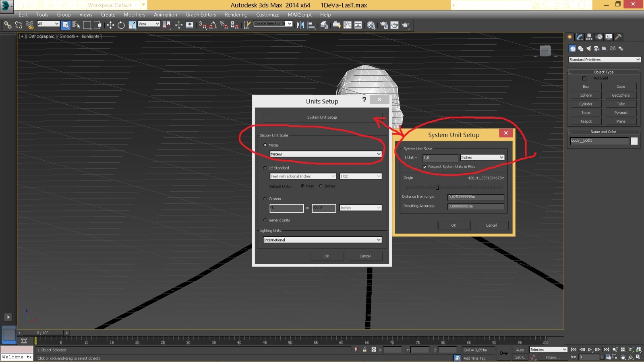Viewport: 644px width, 362px height.
Task: Open the Selected key filter dropdown
Action: (549, 350)
